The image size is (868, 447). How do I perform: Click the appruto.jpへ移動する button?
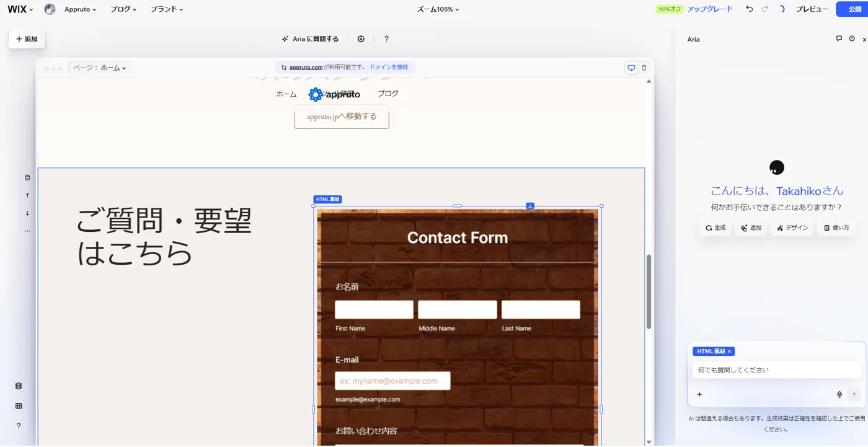tap(342, 117)
